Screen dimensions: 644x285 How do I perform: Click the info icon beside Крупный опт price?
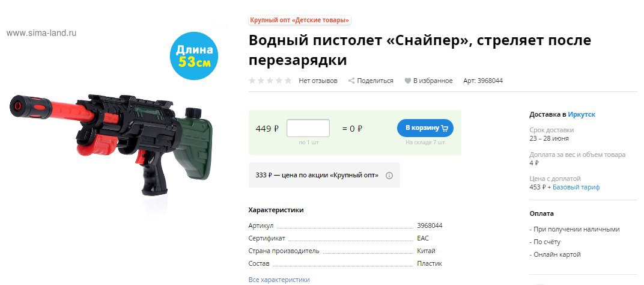(x=389, y=175)
